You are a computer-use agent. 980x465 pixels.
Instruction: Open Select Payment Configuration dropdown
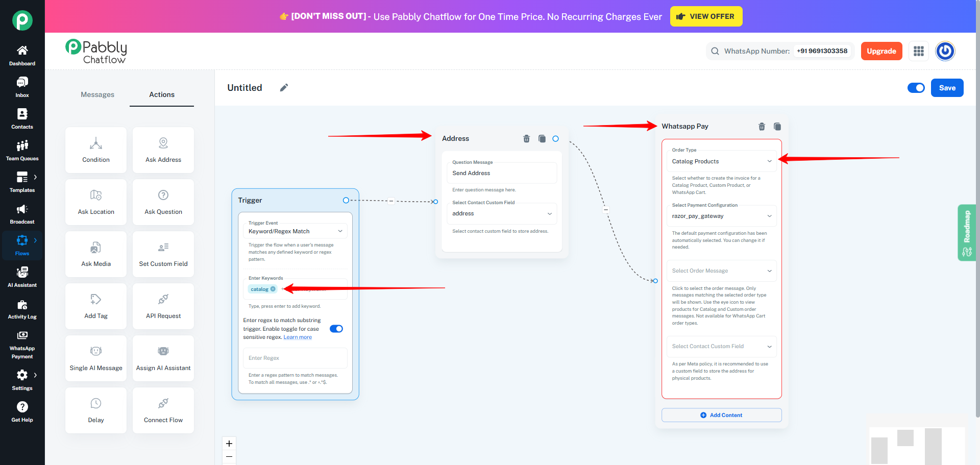(722, 216)
